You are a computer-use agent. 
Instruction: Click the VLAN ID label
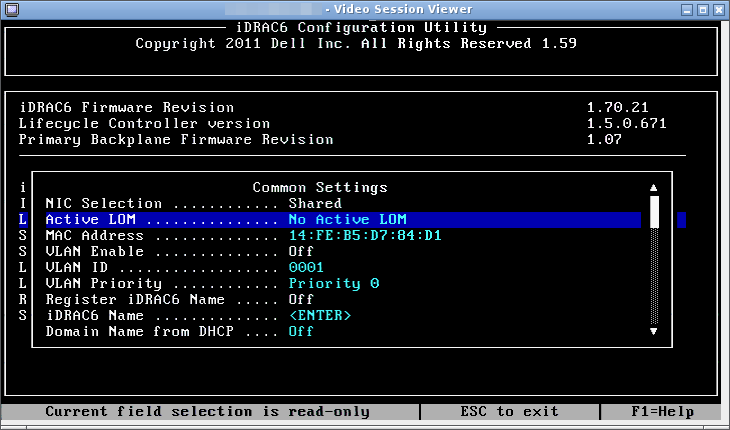point(76,268)
